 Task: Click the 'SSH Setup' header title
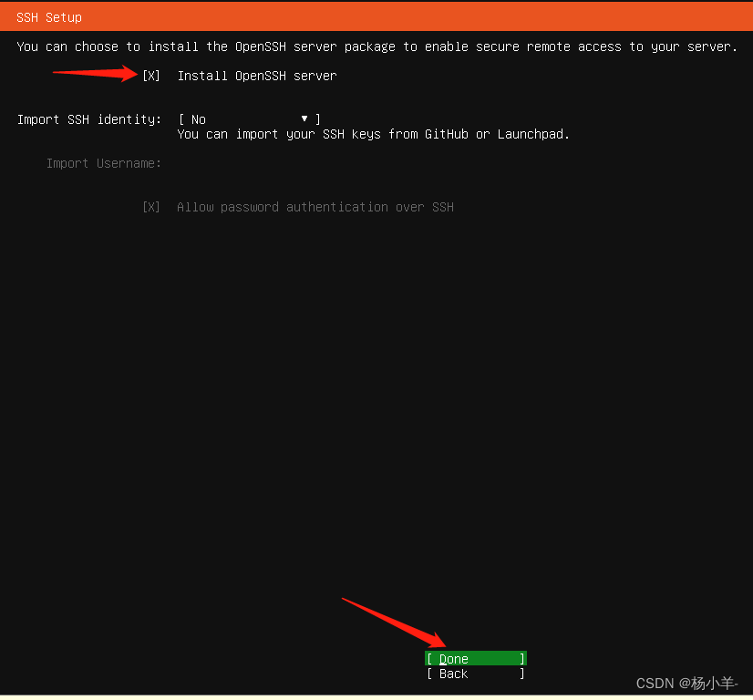click(49, 17)
